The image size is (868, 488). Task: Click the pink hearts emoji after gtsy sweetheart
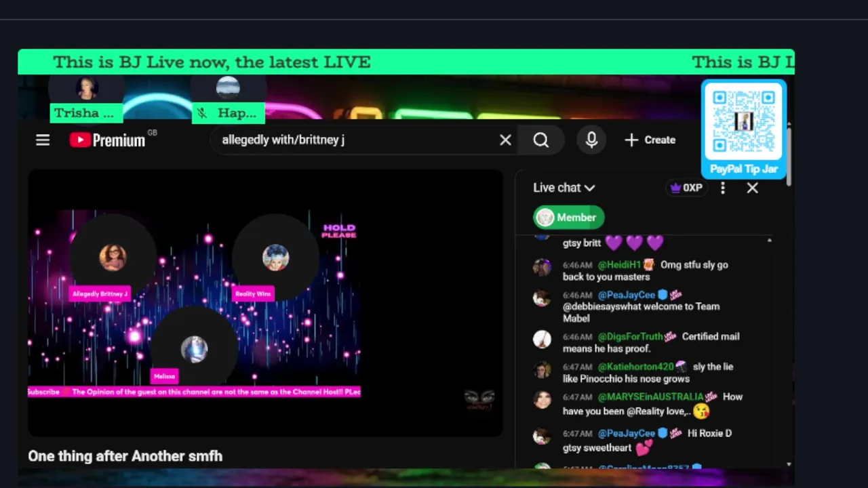coord(644,447)
